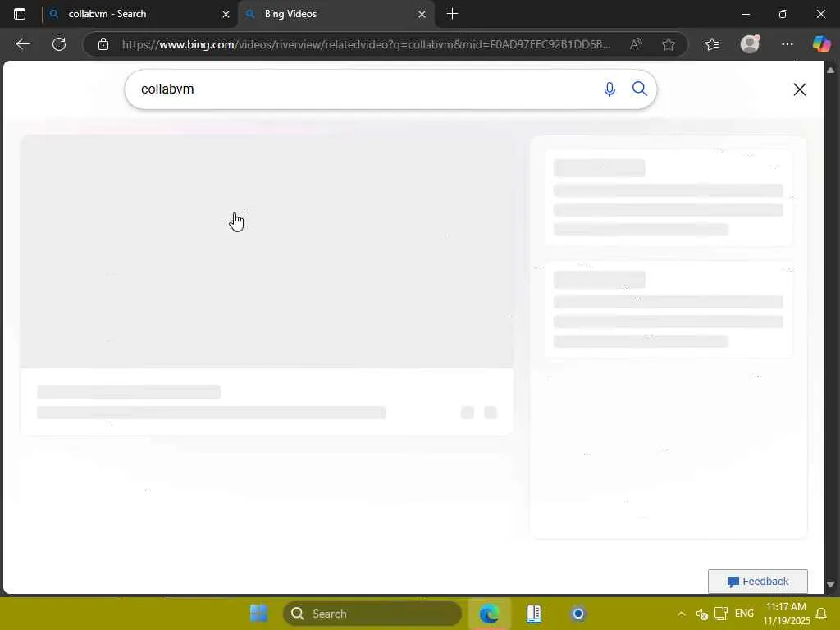Open the browser profile avatar

pos(750,44)
